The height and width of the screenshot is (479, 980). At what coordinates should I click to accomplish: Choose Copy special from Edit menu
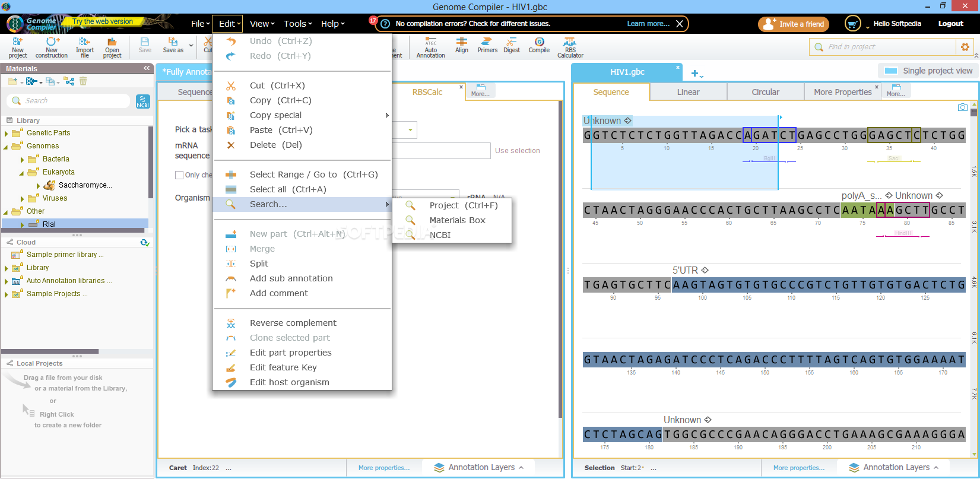tap(302, 115)
